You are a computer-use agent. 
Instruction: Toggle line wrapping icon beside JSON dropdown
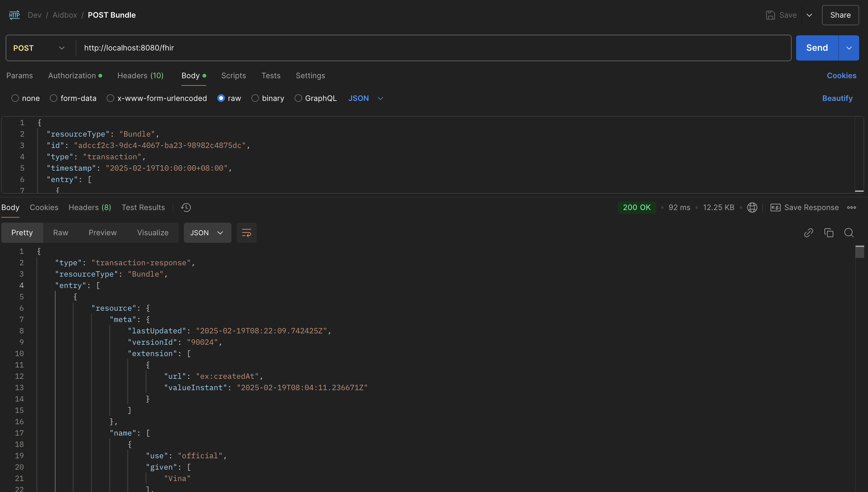[x=246, y=233]
